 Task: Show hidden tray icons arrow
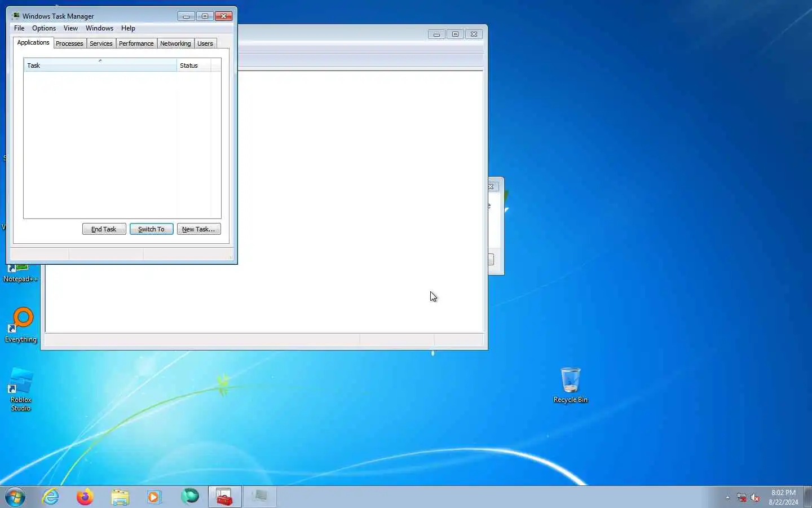pyautogui.click(x=727, y=497)
